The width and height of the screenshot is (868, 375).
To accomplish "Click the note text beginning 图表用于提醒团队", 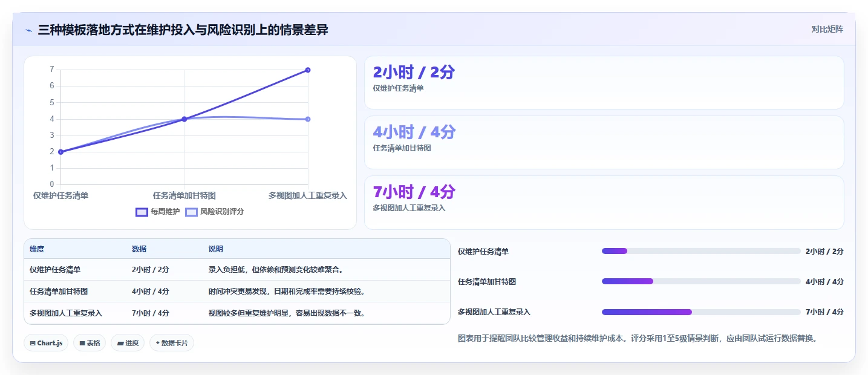I will pos(638,339).
